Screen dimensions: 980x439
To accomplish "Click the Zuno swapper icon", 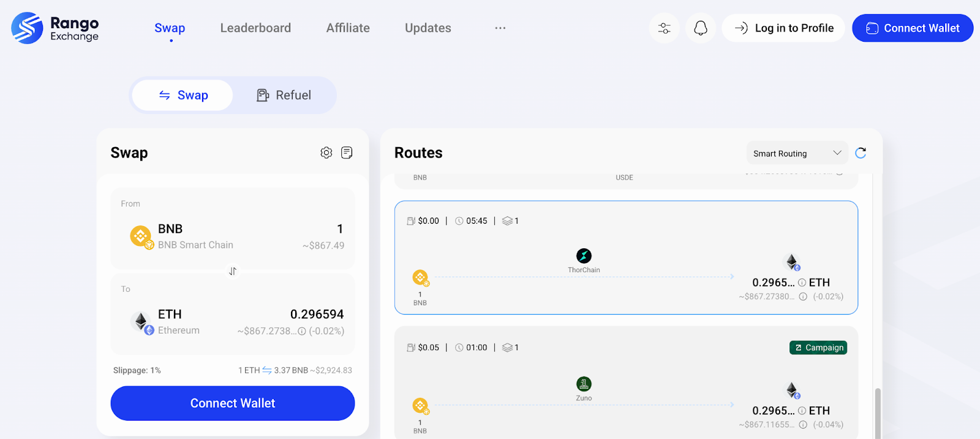I will click(584, 384).
